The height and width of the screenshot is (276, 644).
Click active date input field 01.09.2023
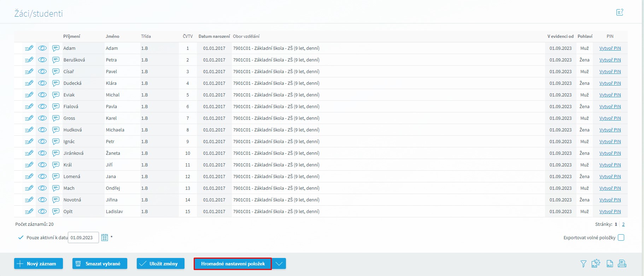coord(83,237)
